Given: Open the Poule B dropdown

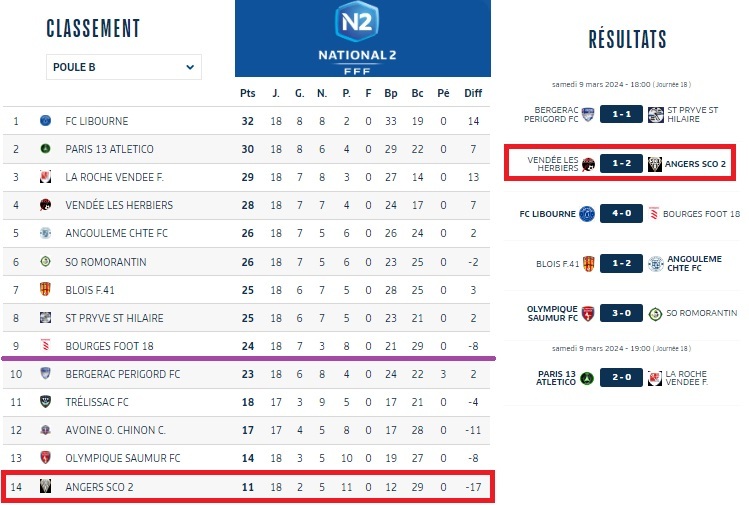Looking at the screenshot, I should coord(124,68).
